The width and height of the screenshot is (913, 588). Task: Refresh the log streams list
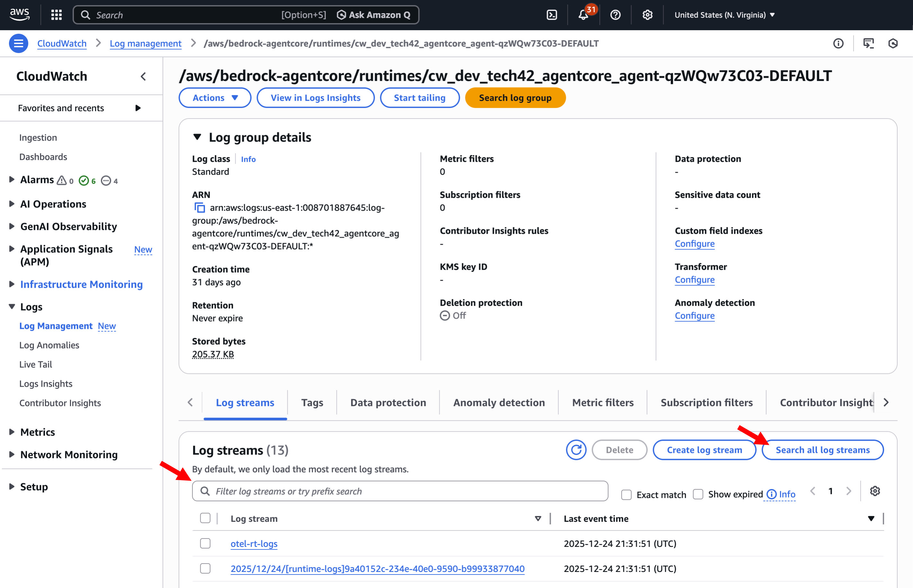576,450
